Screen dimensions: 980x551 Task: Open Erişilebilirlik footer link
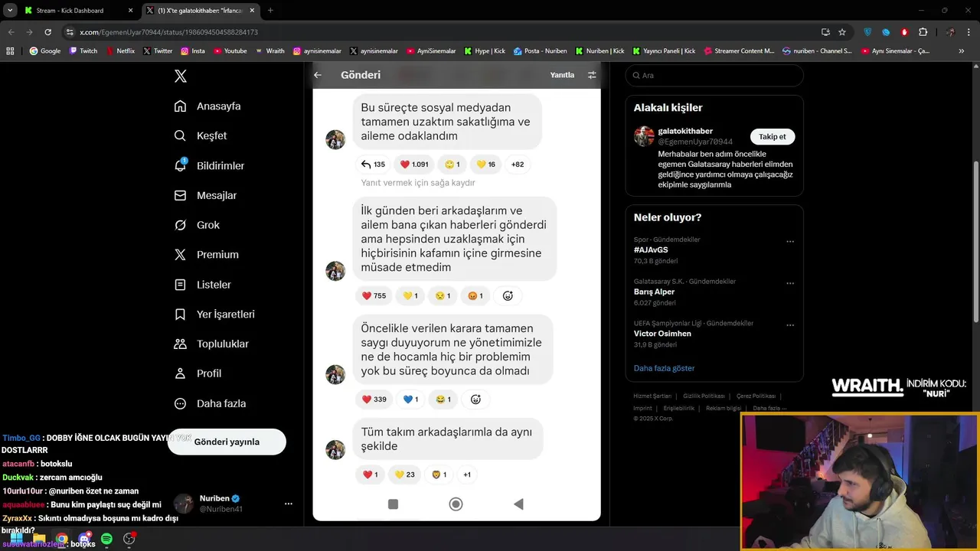pos(679,409)
